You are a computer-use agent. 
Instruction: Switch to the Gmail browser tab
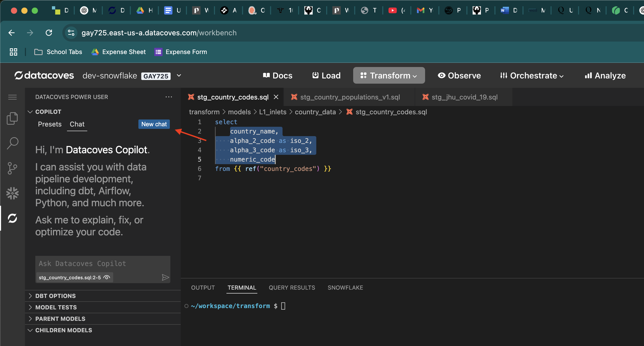pos(424,10)
